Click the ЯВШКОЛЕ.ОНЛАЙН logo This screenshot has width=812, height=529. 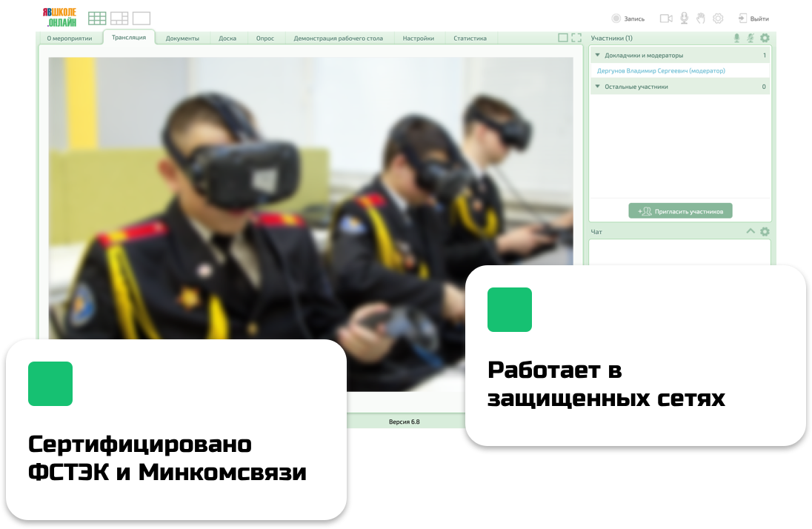(x=59, y=18)
